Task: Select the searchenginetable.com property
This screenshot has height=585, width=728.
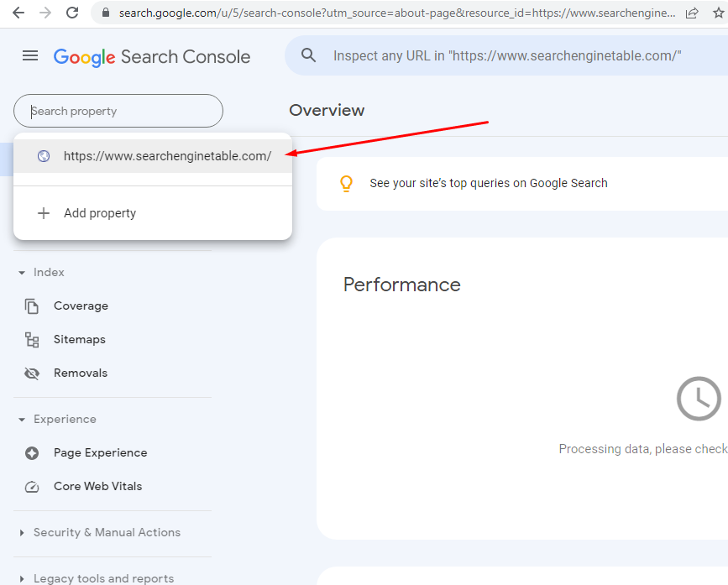Action: click(x=167, y=156)
